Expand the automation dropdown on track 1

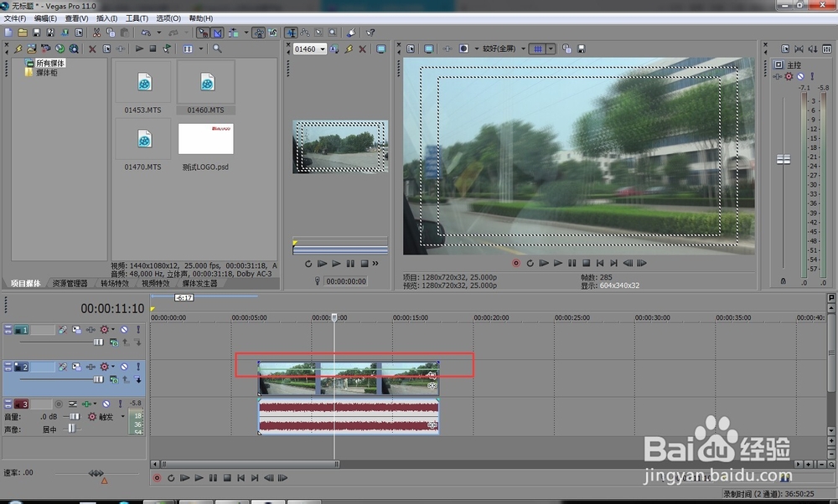click(113, 330)
